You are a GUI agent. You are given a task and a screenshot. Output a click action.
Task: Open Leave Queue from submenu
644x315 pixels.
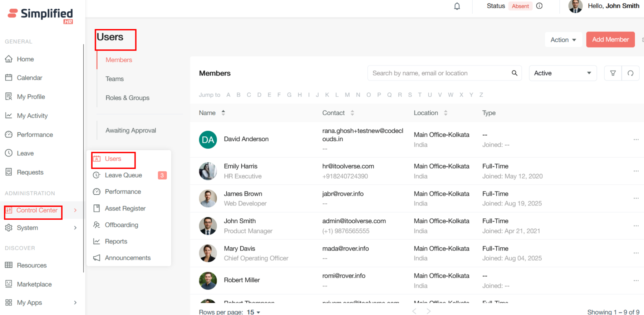123,175
